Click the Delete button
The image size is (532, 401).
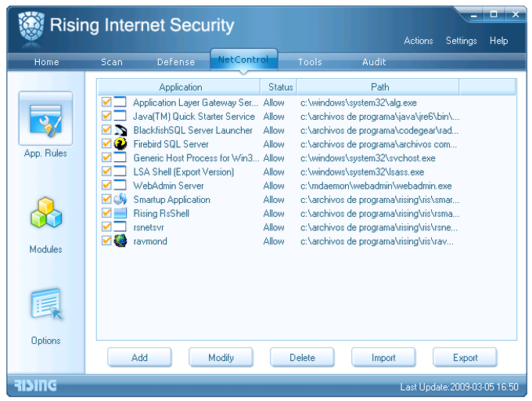(x=302, y=357)
